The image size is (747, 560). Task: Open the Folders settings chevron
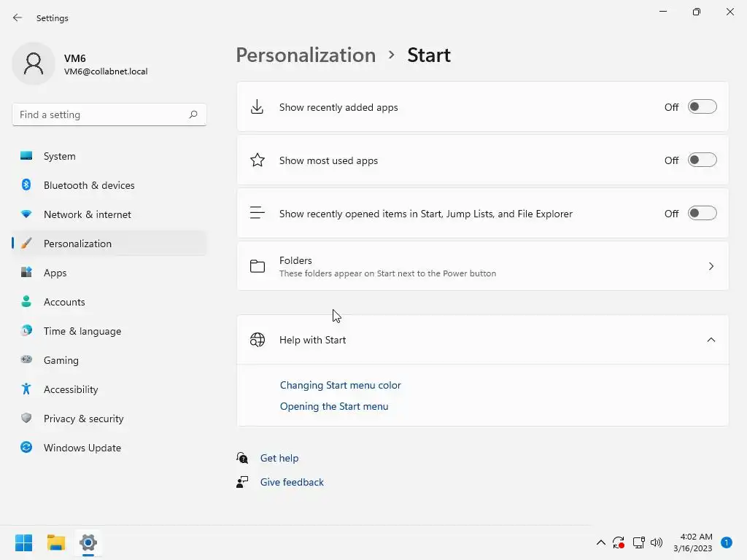(711, 266)
